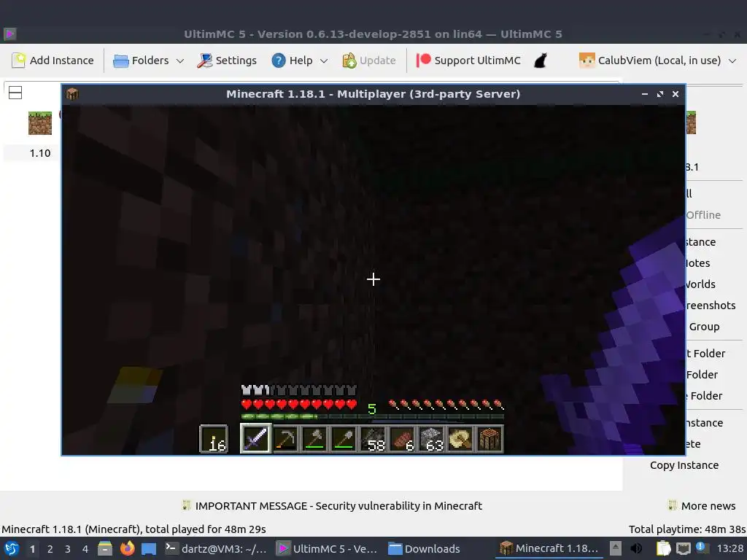
Task: Click the news icon beside IMPORTANT MESSAGE
Action: click(x=186, y=505)
